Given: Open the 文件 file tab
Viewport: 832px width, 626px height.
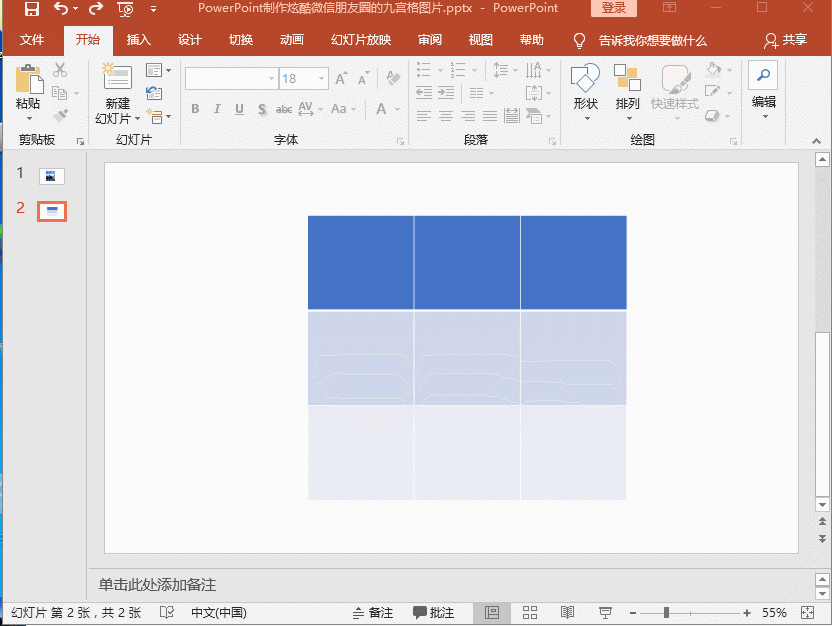Looking at the screenshot, I should point(32,40).
